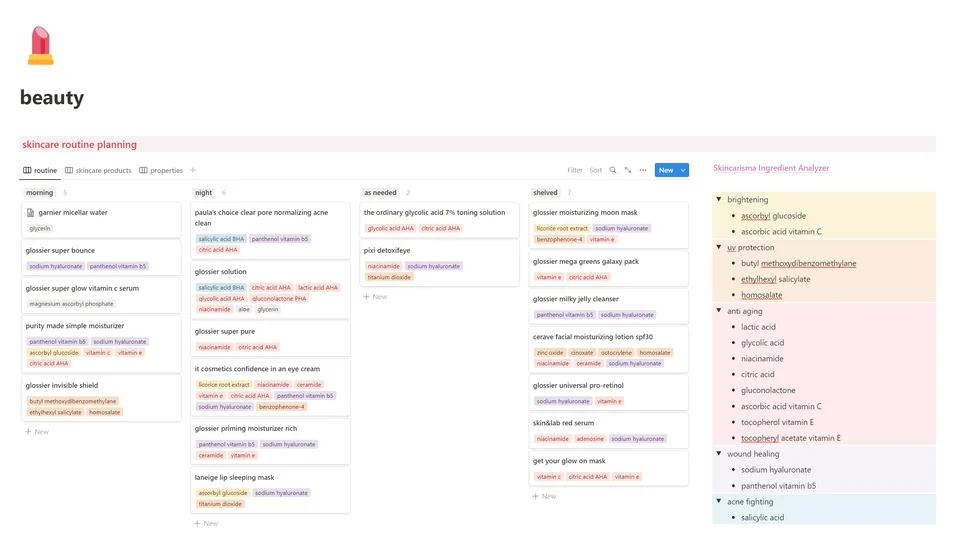Click the Filter button
960x535 pixels.
tap(575, 170)
